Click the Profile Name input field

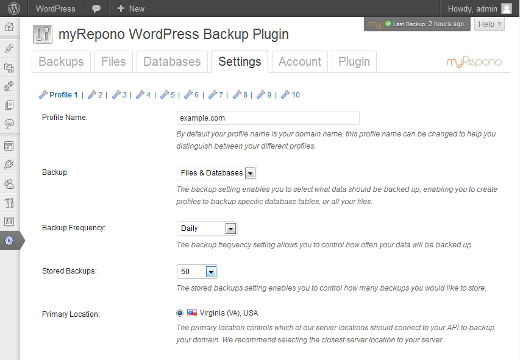(268, 118)
